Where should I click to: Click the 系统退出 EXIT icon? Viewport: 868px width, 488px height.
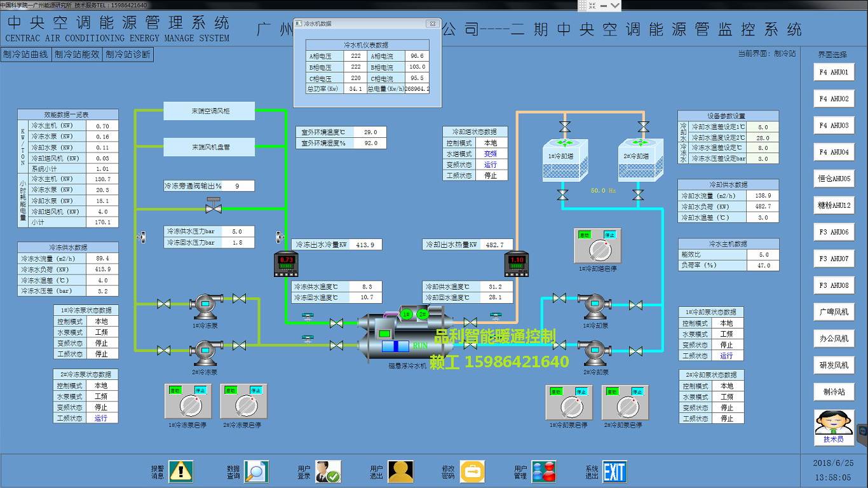click(x=614, y=471)
